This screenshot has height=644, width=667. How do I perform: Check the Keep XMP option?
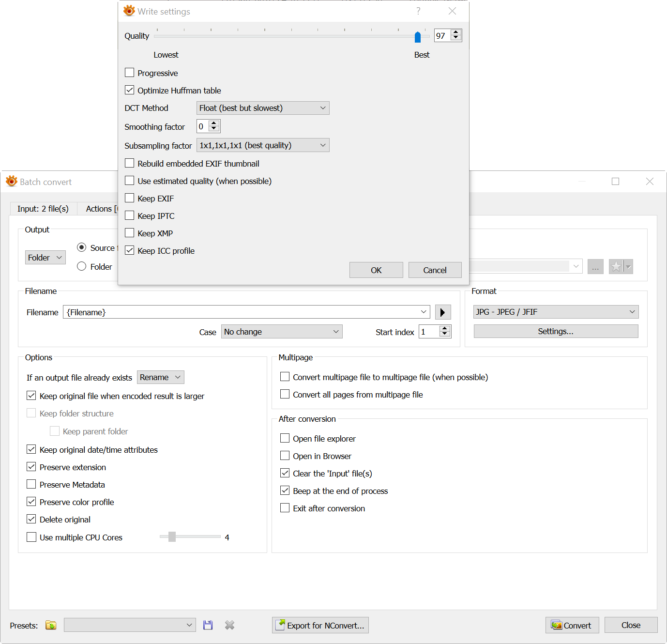pos(130,233)
